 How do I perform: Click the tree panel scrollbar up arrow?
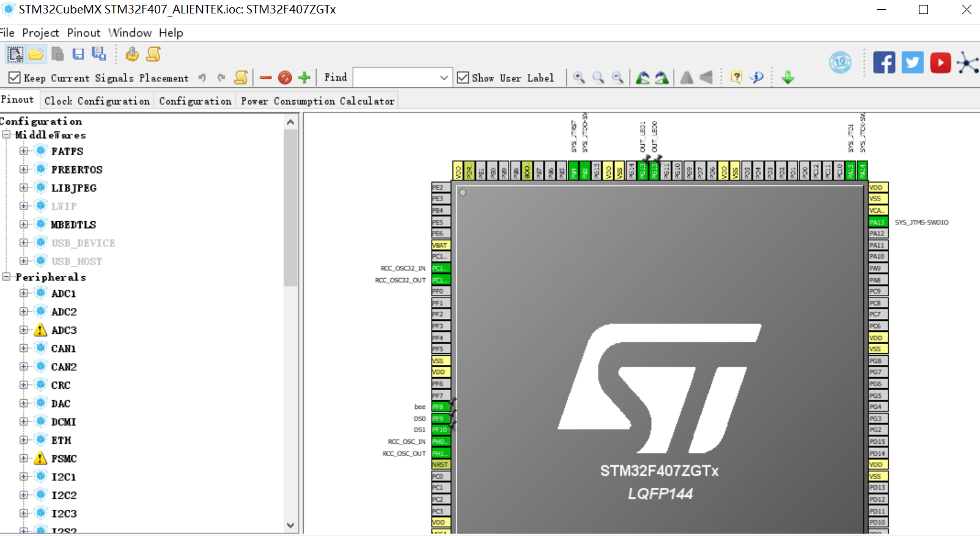290,122
